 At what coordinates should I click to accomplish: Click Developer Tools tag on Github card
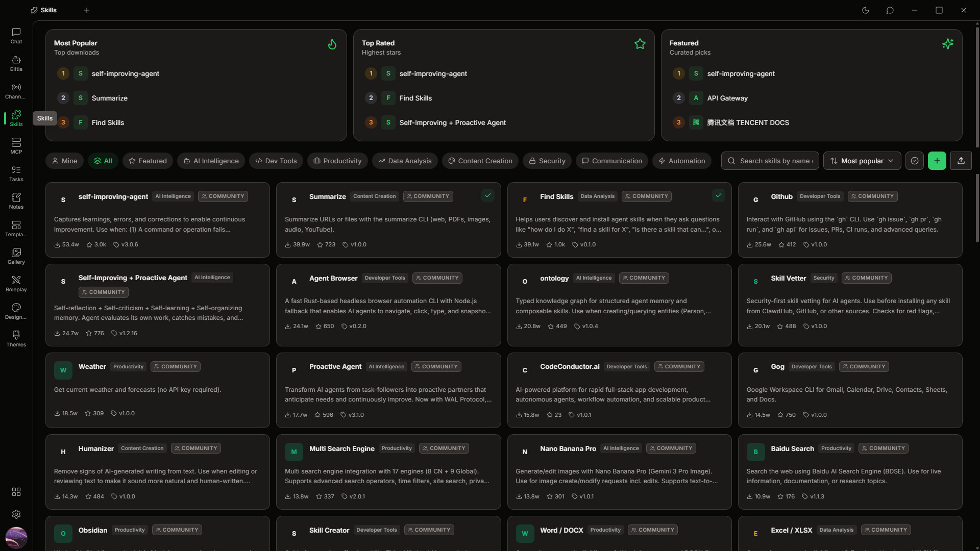(820, 196)
